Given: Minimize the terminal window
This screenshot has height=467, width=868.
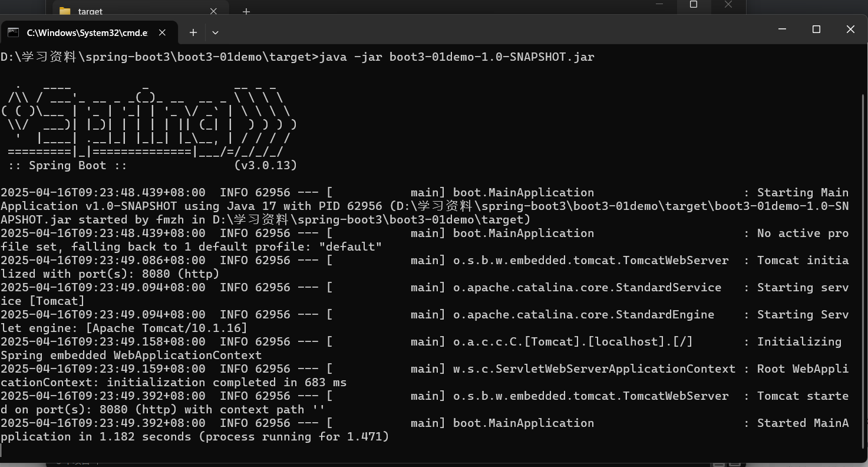Looking at the screenshot, I should (782, 29).
